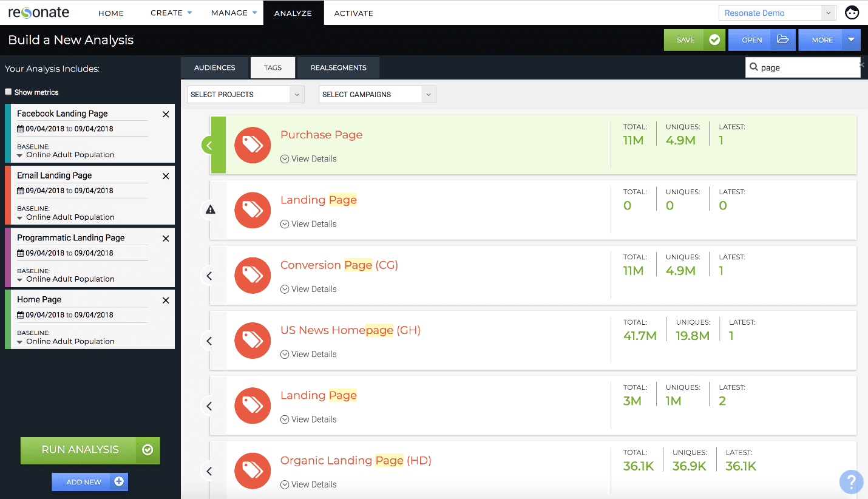
Task: Open the Select Campaigns dropdown
Action: click(377, 95)
